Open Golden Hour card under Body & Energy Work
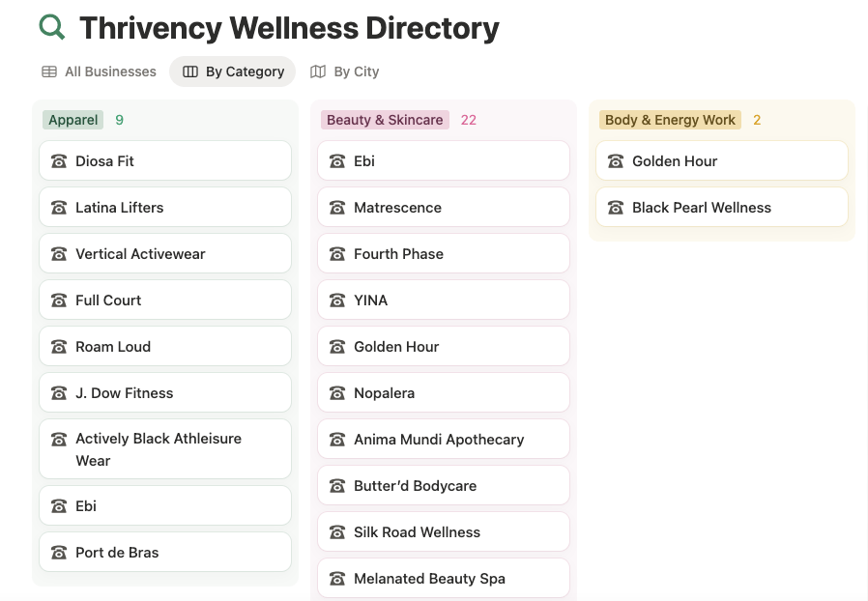 coord(721,161)
